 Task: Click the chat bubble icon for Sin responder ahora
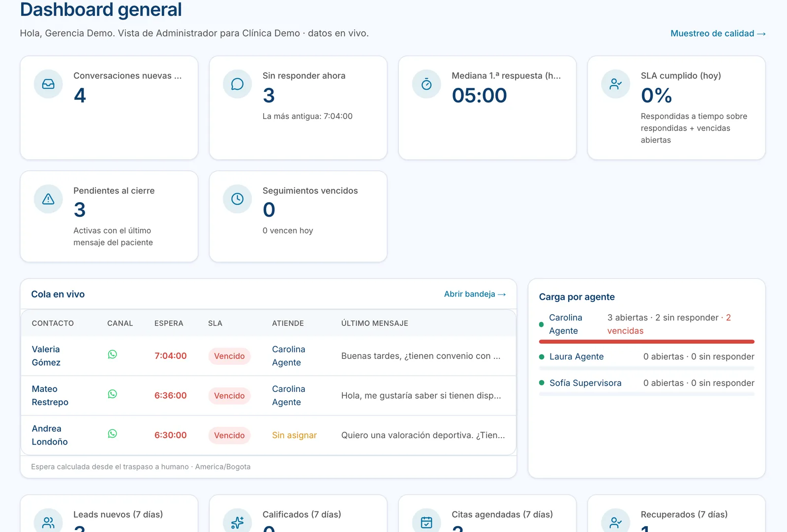(238, 84)
